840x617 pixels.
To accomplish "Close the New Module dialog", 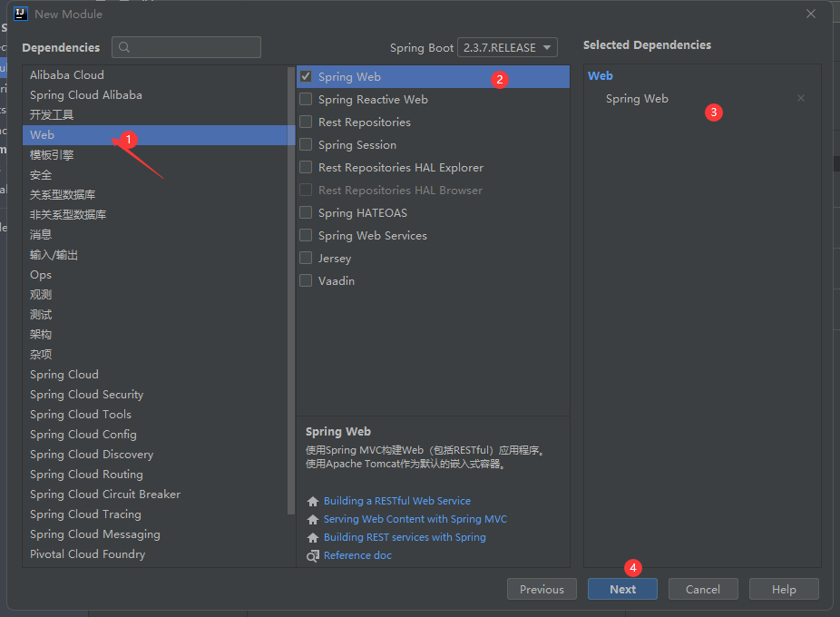I will [x=811, y=14].
